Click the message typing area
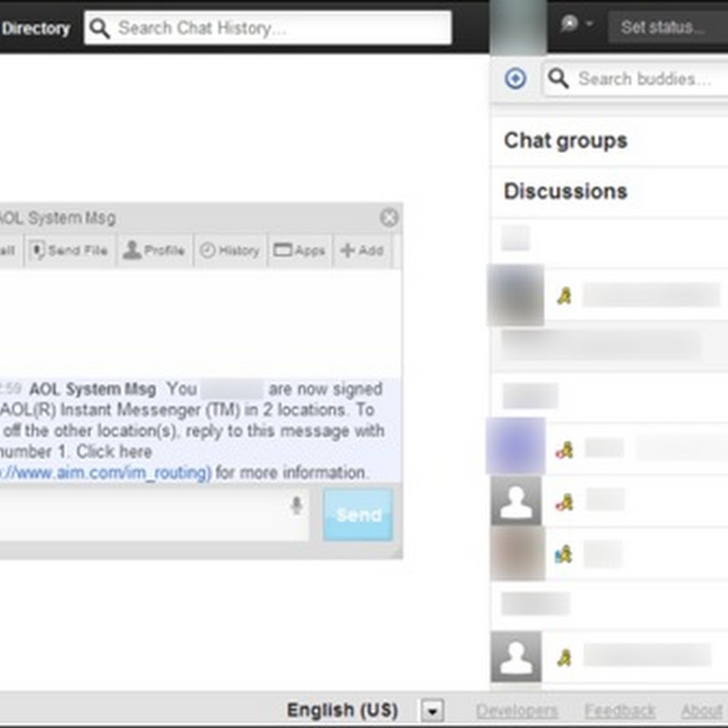Screen dimensions: 728x728 tap(154, 514)
